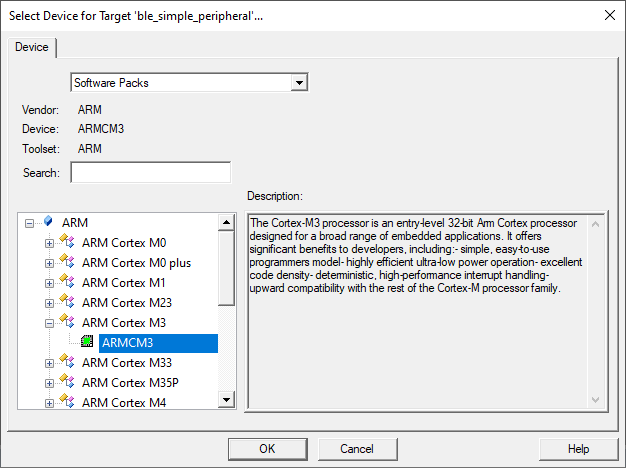Select the ARMCM3 device entry

click(158, 343)
